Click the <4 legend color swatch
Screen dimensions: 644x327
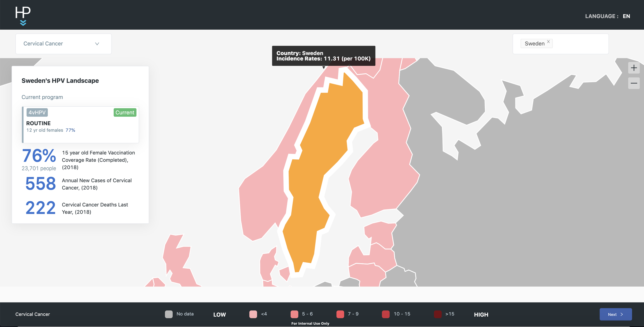(253, 314)
